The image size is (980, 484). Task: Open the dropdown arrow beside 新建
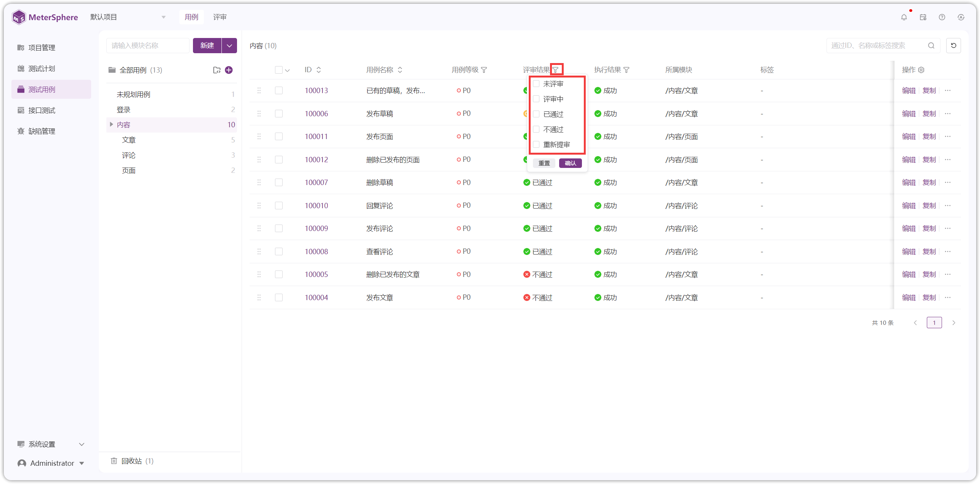click(x=229, y=46)
